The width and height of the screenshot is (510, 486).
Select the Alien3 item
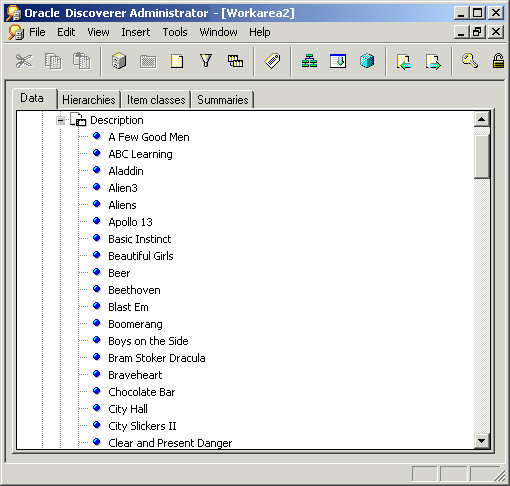[123, 188]
